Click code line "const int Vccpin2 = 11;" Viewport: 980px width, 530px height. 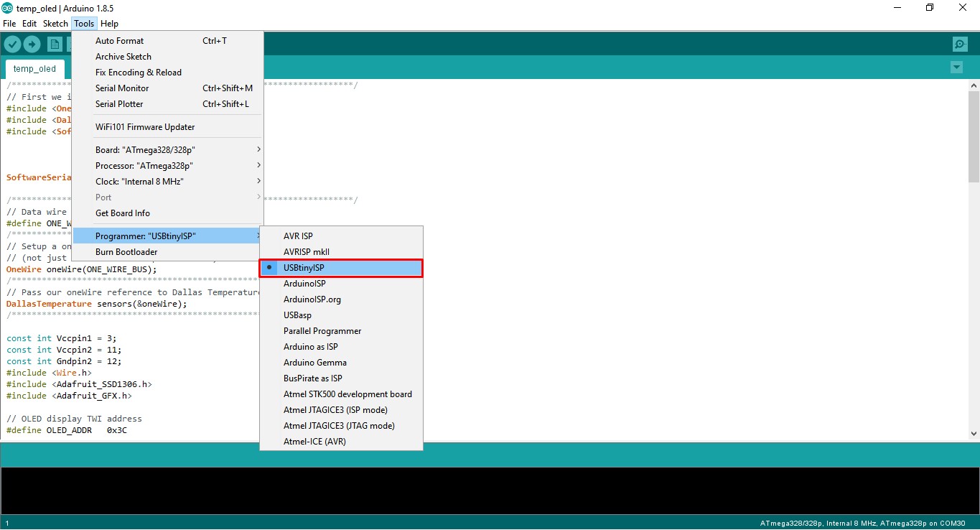coord(64,350)
